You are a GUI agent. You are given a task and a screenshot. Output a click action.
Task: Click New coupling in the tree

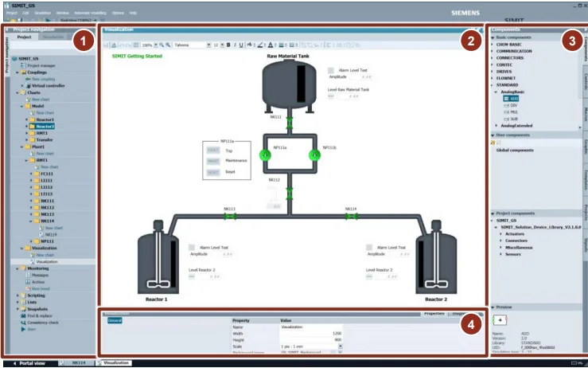coord(44,79)
